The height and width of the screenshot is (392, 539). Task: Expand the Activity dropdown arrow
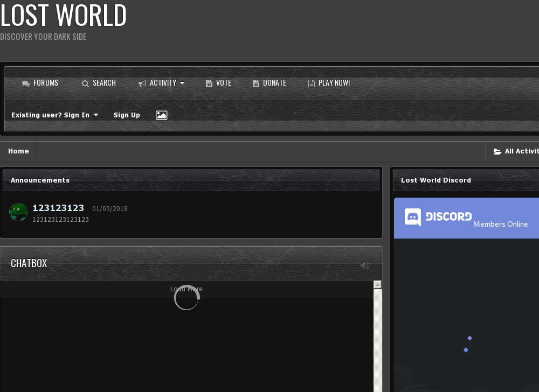coord(182,83)
